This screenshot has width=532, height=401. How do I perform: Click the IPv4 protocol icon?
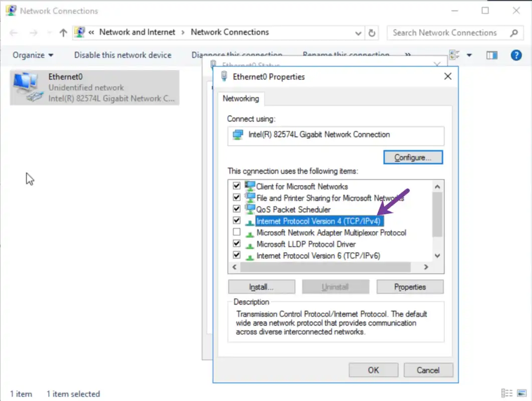(250, 222)
